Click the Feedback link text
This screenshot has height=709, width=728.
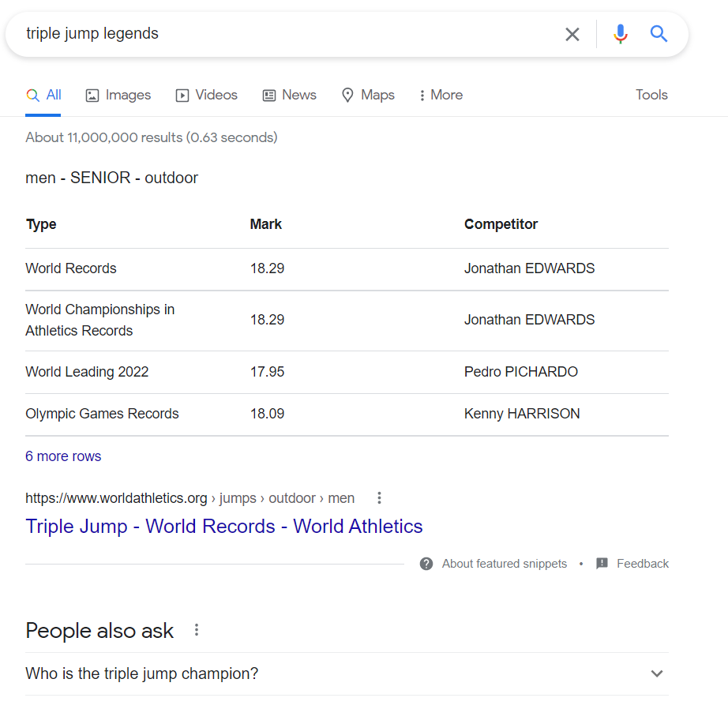[x=643, y=564]
